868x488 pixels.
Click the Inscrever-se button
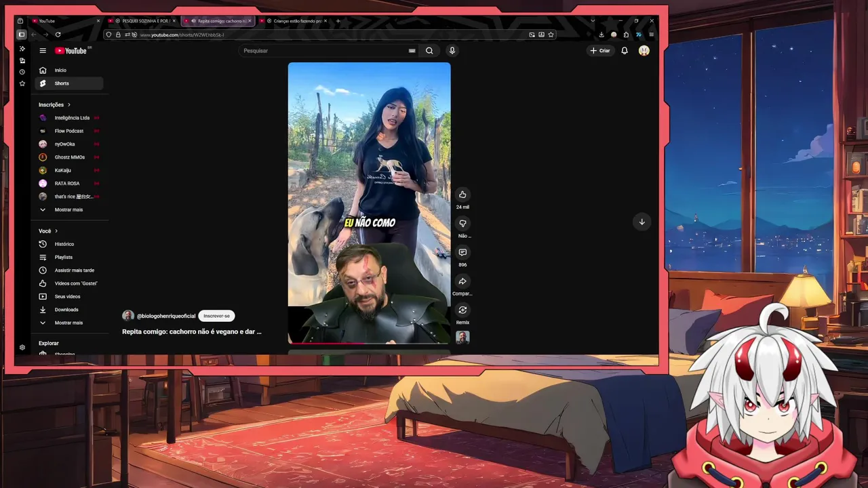[x=216, y=316]
